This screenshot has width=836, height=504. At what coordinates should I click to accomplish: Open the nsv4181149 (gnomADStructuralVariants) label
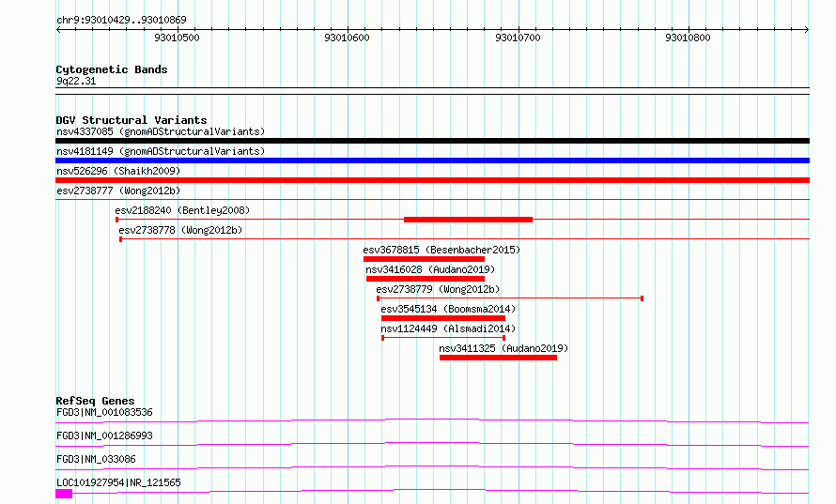[x=161, y=151]
